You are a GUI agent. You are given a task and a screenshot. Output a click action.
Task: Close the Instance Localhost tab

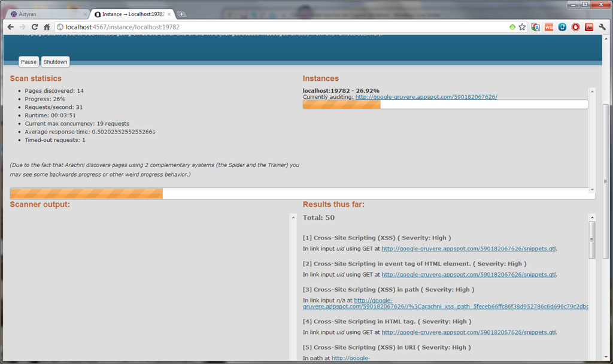[169, 14]
